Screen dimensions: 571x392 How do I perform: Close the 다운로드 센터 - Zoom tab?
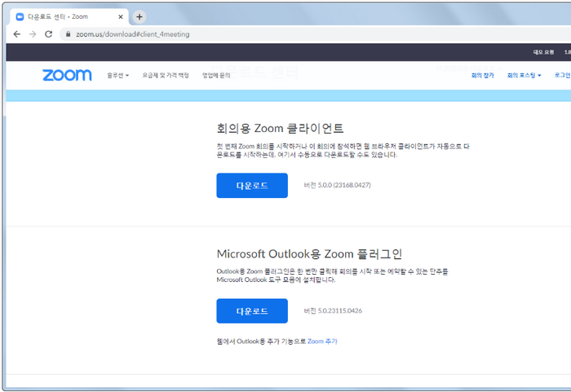121,17
